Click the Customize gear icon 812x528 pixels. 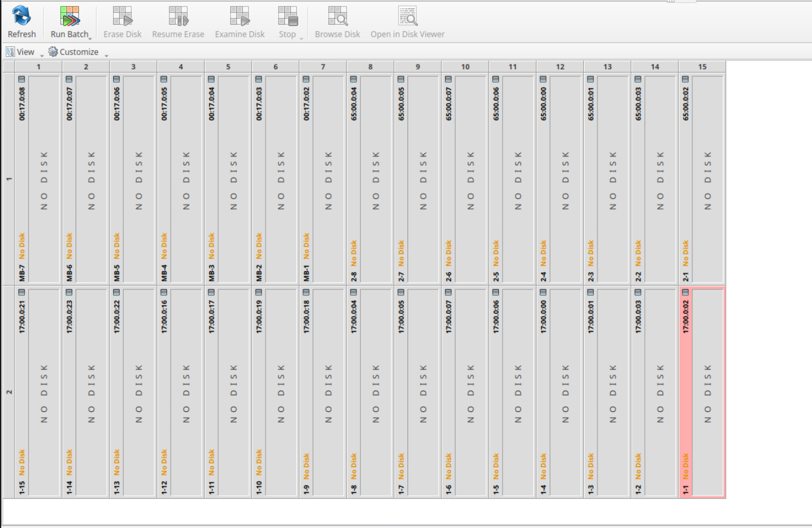[53, 52]
